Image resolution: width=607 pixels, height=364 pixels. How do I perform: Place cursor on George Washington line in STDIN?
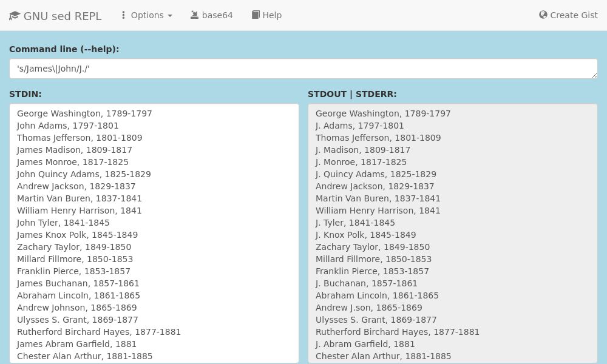coord(84,113)
